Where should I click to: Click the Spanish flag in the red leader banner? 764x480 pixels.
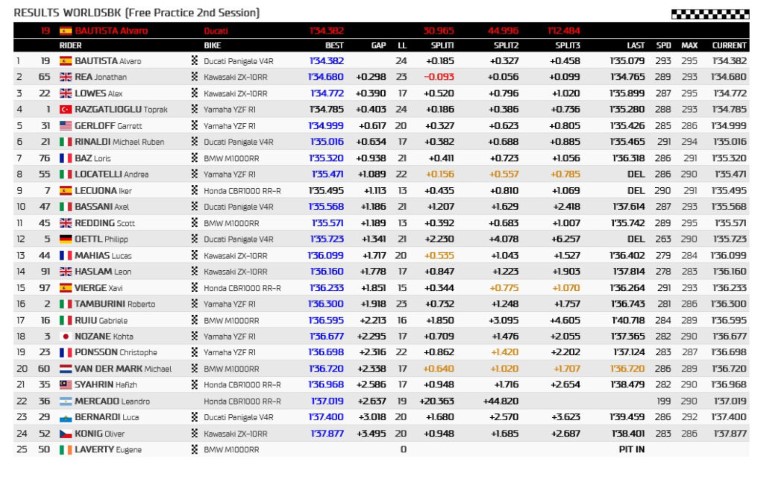click(x=65, y=31)
